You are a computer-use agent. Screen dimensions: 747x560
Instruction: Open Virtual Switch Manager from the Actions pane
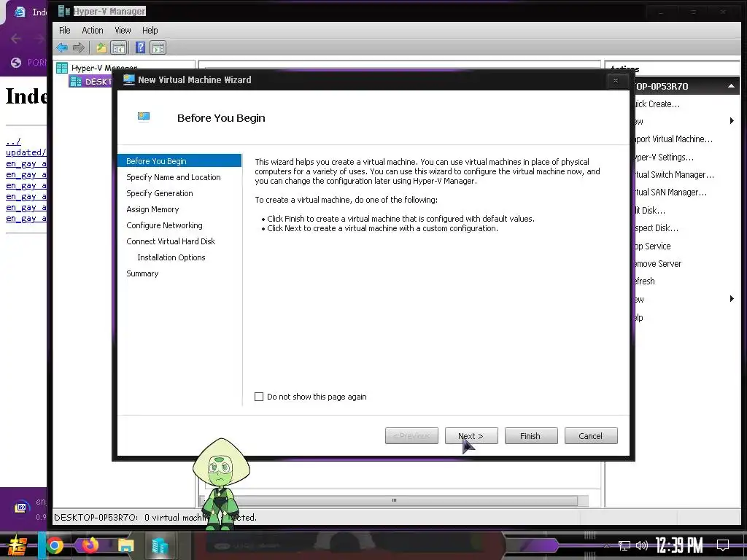click(x=675, y=175)
